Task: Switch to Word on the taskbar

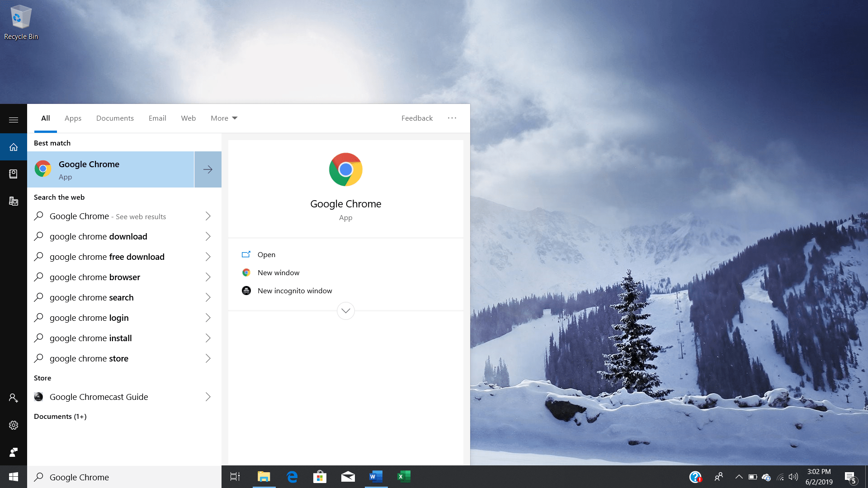Action: pyautogui.click(x=376, y=477)
